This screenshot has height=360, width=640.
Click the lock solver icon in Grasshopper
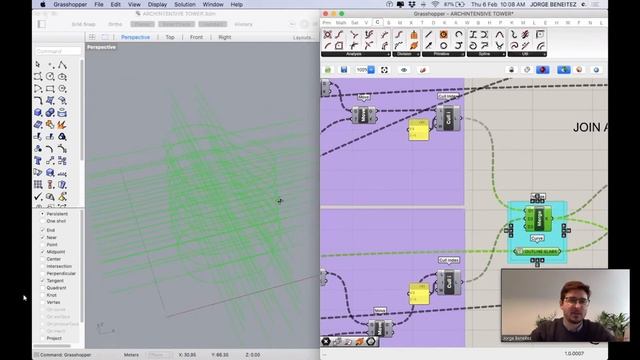pyautogui.click(x=511, y=70)
